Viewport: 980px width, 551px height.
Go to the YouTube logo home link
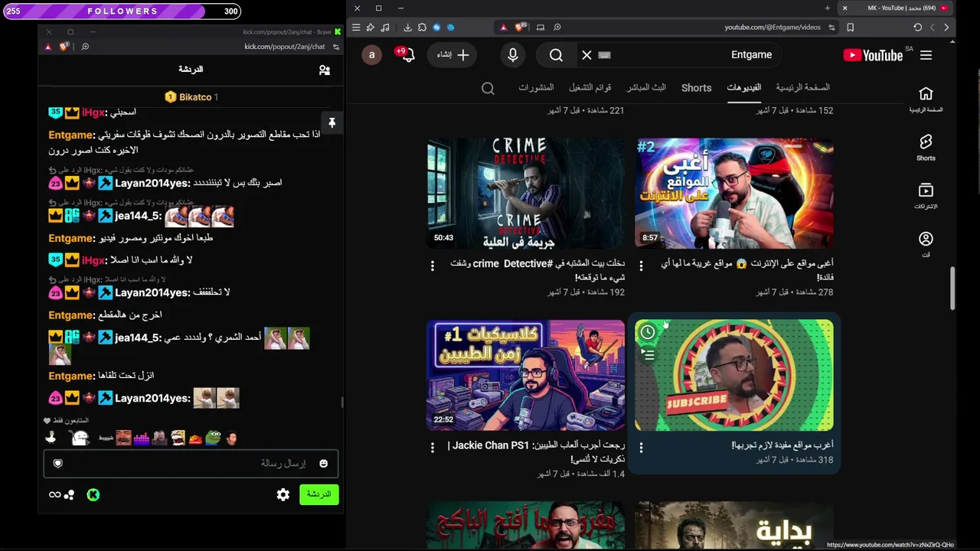tap(873, 55)
